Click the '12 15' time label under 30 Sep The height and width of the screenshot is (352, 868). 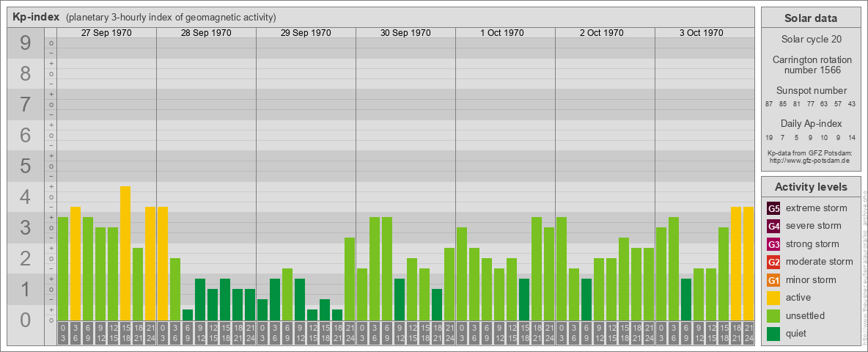[412, 333]
